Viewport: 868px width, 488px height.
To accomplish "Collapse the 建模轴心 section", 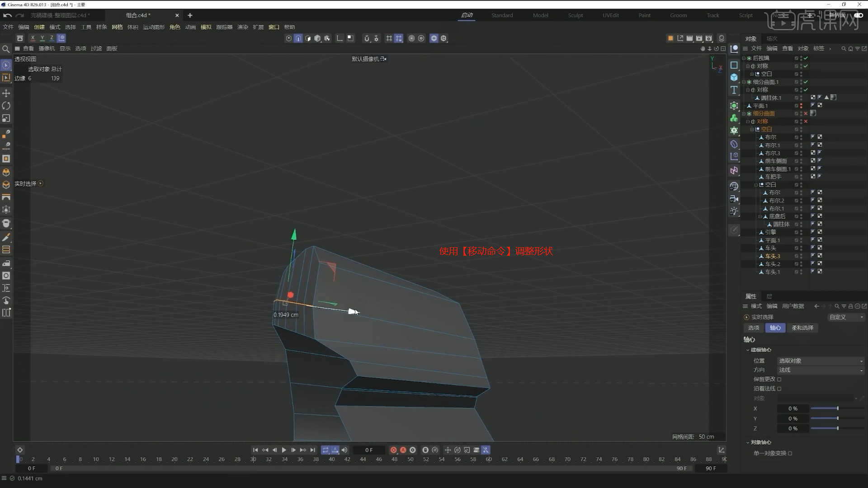I will 748,350.
